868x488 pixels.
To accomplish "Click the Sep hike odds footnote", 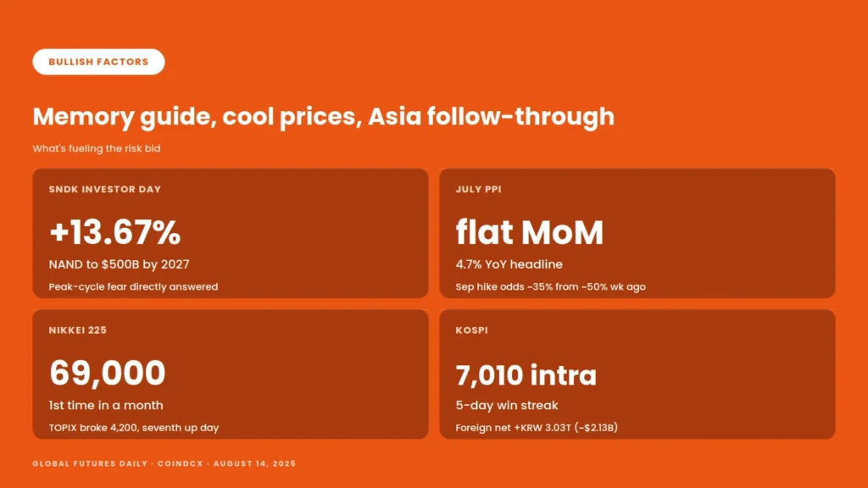I will (551, 286).
